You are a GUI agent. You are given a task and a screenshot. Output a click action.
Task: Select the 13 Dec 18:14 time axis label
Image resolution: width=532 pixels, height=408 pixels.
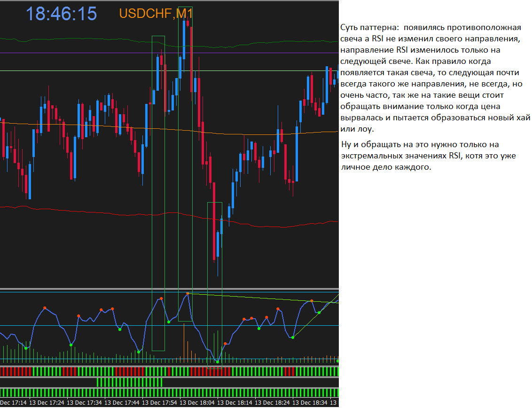(235, 402)
